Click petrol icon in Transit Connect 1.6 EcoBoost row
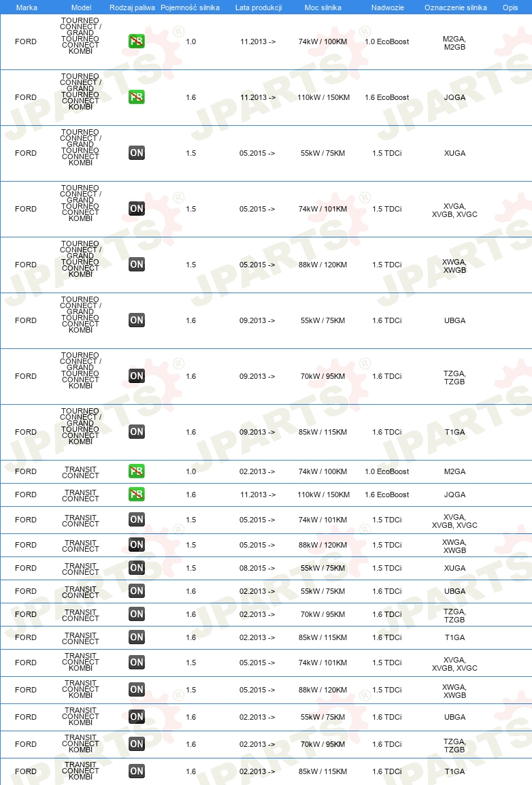Screen dimensions: 532x785 (x=137, y=494)
